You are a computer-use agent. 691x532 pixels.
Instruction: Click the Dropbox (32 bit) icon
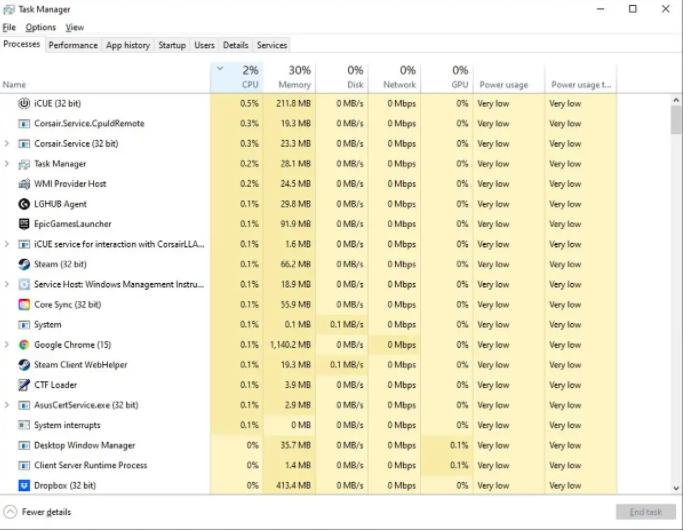click(24, 485)
